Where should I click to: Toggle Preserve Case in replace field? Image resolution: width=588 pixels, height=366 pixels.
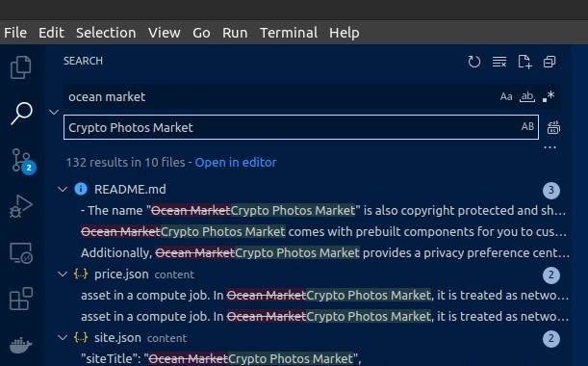(x=527, y=126)
